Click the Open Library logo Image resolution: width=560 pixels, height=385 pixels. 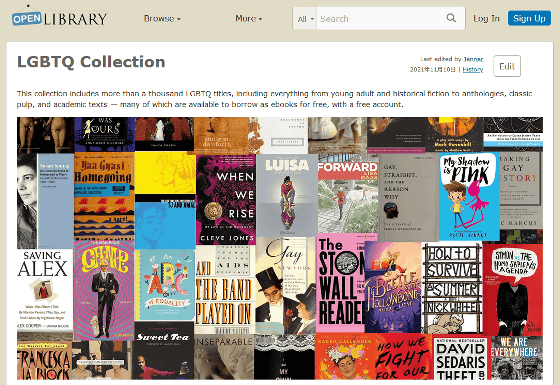click(x=59, y=18)
